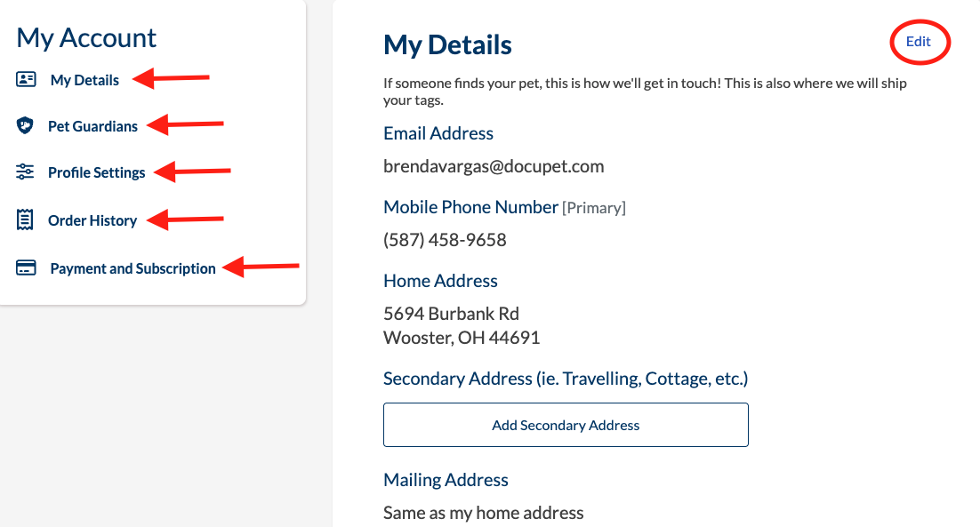Click the 5694 Burbank Rd address line
980x527 pixels.
(451, 314)
